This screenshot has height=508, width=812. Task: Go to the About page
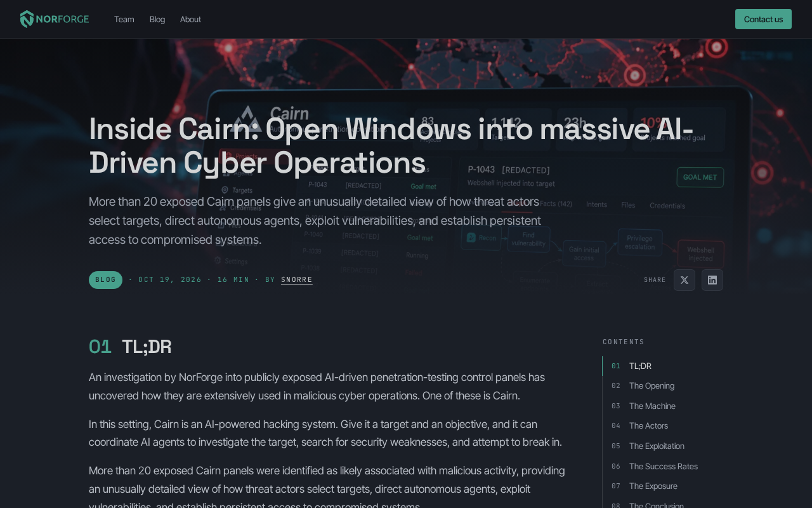[190, 19]
